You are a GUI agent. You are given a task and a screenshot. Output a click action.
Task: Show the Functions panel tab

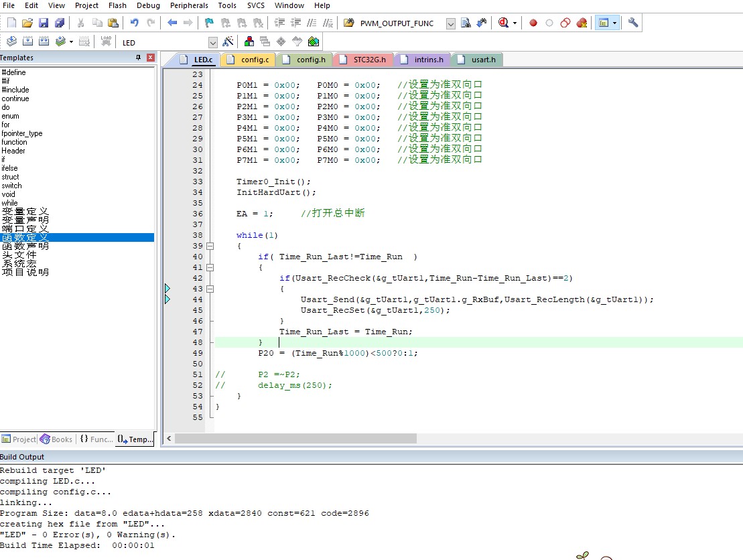pos(96,439)
